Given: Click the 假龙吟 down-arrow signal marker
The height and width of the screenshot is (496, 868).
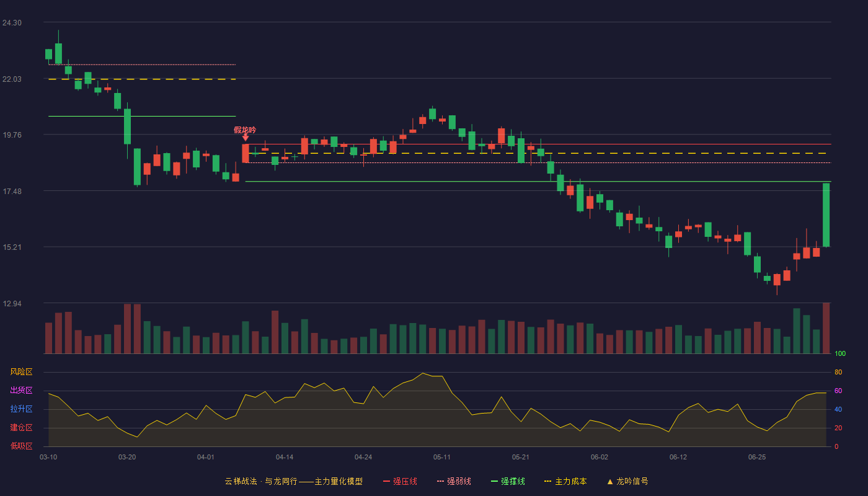Looking at the screenshot, I should pos(246,138).
